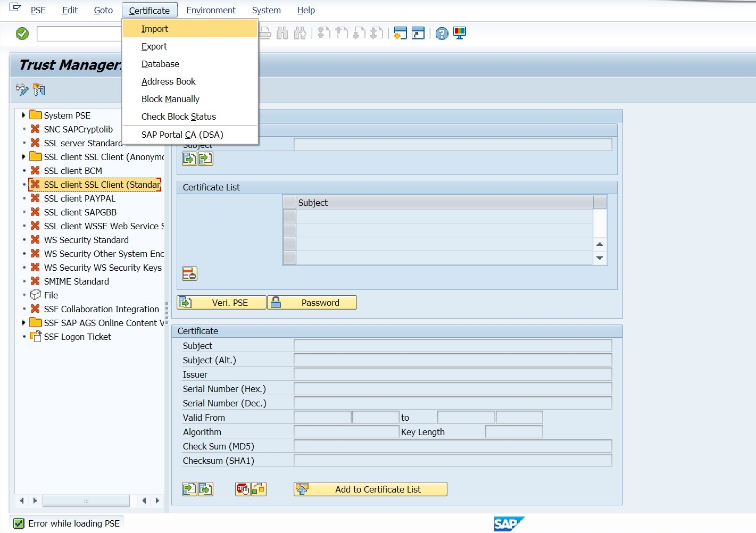Expand SSF SAP AGS Online Content node
The height and width of the screenshot is (533, 756).
pos(23,322)
